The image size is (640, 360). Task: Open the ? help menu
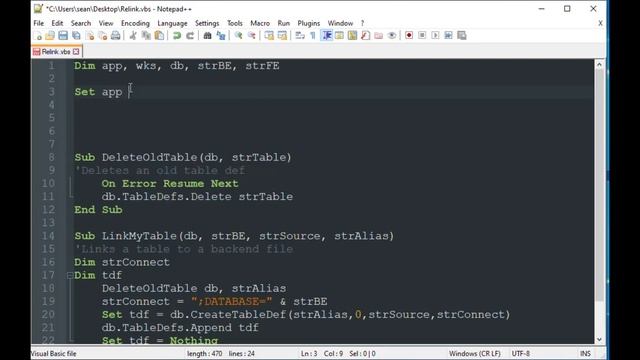point(362,23)
